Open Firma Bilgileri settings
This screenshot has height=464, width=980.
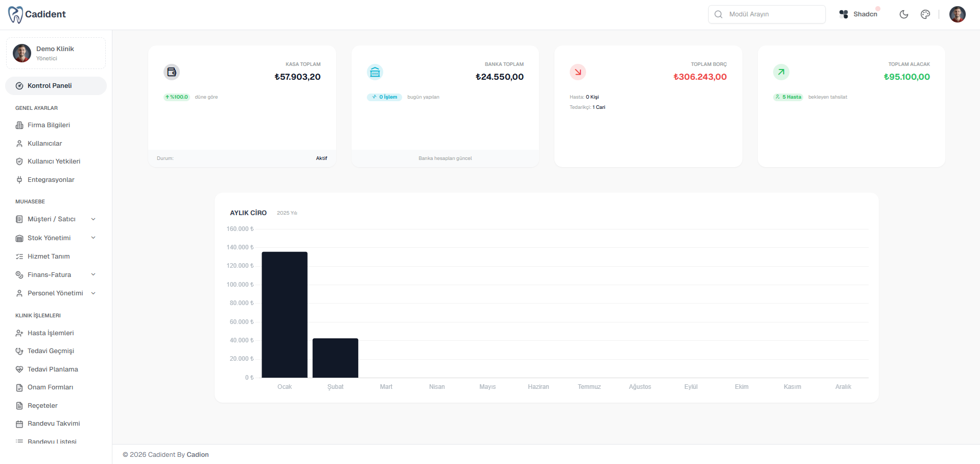pos(49,125)
